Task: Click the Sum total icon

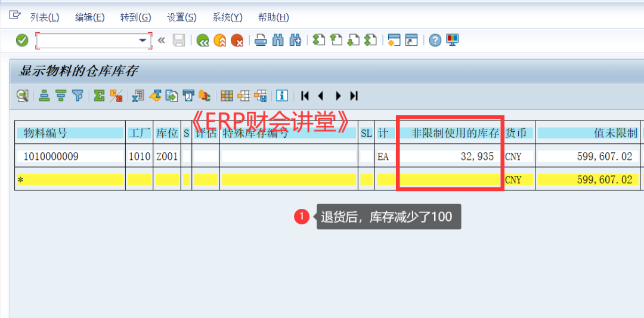Action: [99, 95]
